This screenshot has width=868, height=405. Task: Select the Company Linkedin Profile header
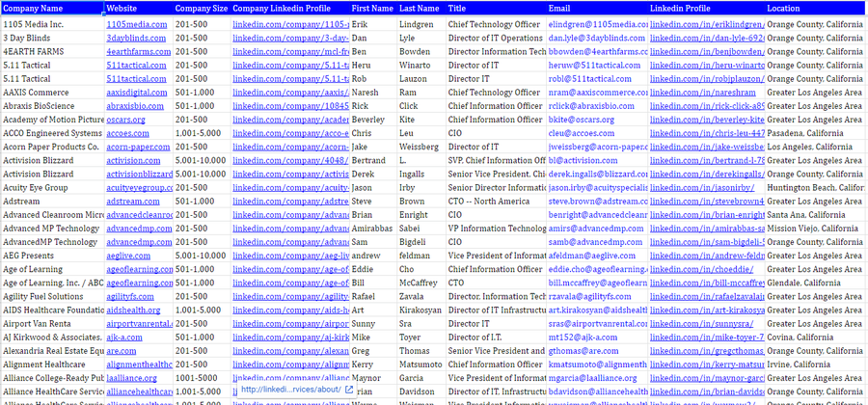pyautogui.click(x=290, y=9)
